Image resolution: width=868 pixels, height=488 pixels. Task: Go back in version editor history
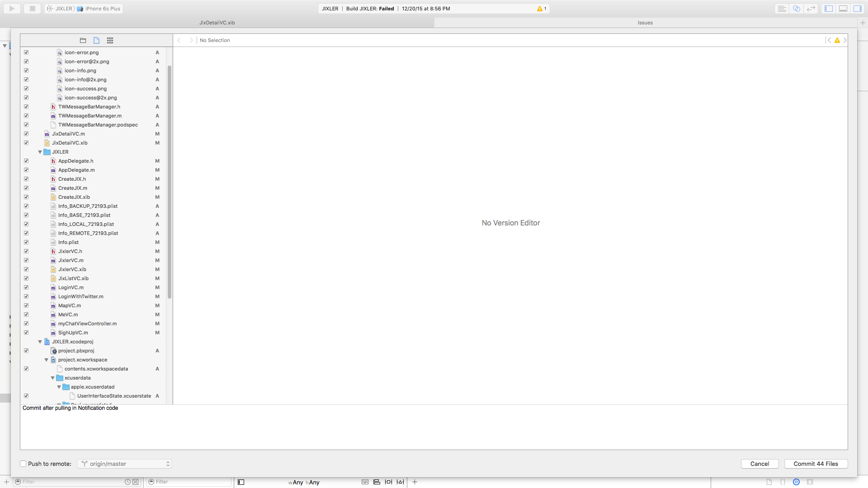pyautogui.click(x=179, y=40)
